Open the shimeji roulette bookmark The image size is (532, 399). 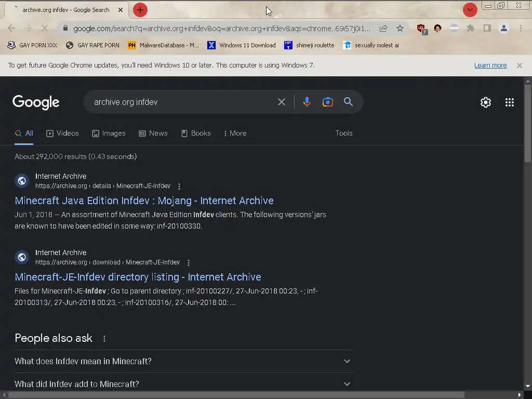[x=309, y=45]
